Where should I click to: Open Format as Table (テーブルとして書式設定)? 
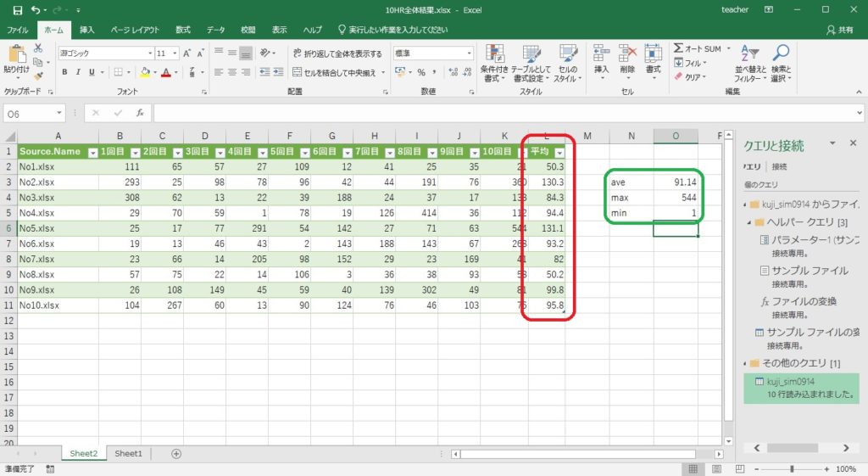(531, 63)
